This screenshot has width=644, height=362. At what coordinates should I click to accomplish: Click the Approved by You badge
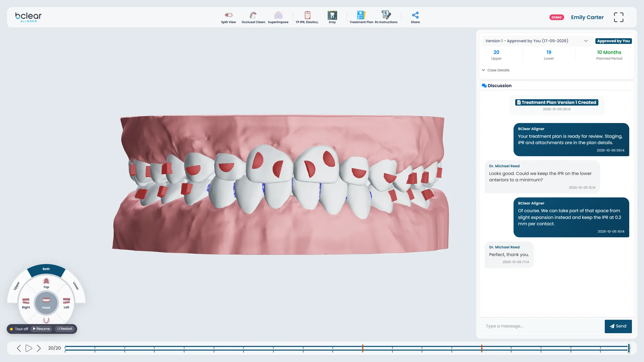(x=613, y=41)
